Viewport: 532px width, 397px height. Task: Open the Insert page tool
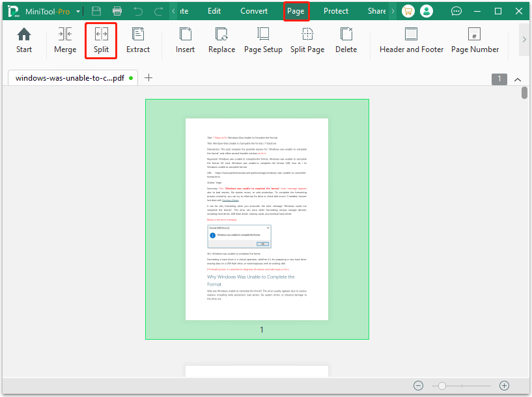tap(185, 40)
